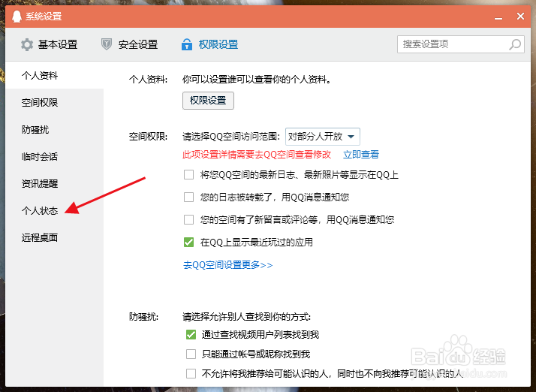
Task: Click the shield icon for 安全设置
Action: (x=107, y=44)
